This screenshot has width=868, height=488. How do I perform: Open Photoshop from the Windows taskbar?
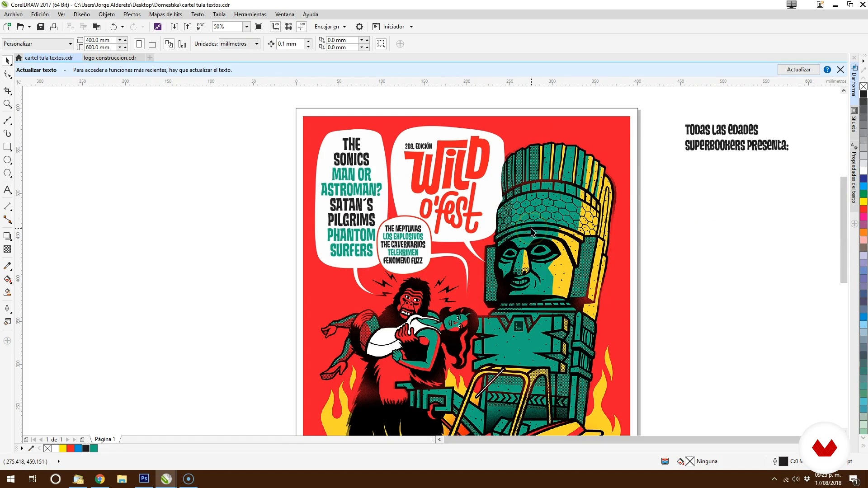click(144, 479)
